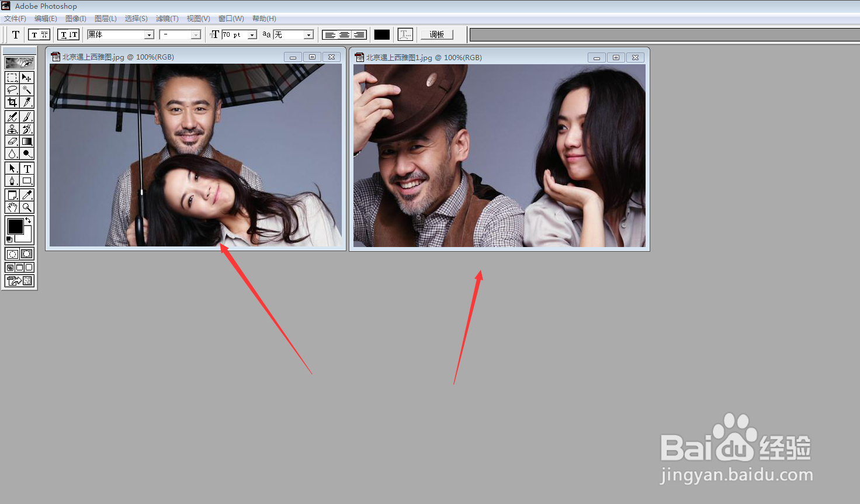Left-align the text
Screen dimensions: 860x504
coord(330,35)
